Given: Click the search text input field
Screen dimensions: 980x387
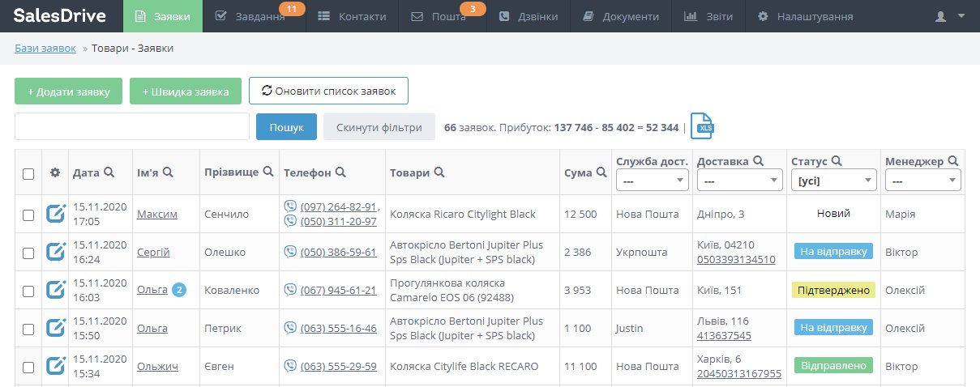Looking at the screenshot, I should (131, 127).
